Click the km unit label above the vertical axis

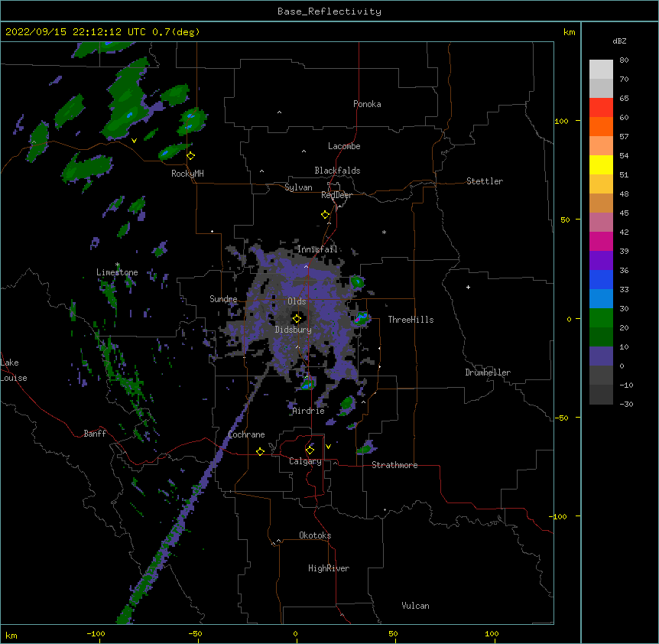pyautogui.click(x=570, y=32)
